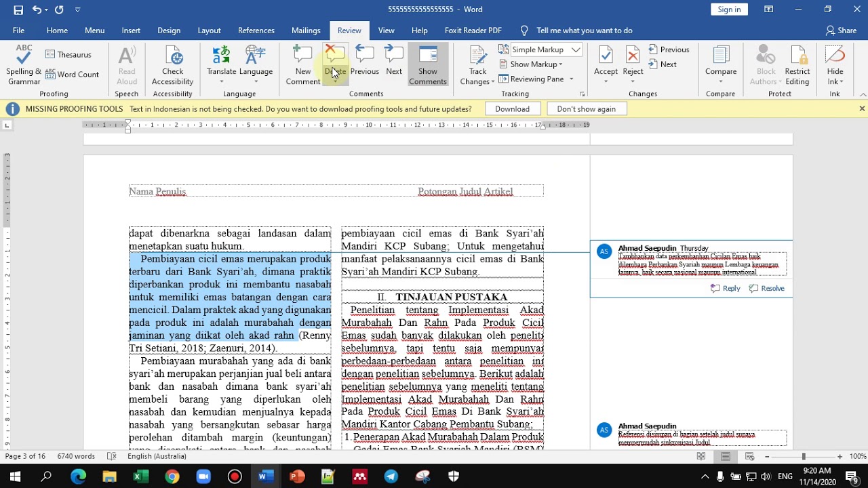Click the Download proofing tools button
Image resolution: width=868 pixels, height=488 pixels.
click(x=513, y=109)
